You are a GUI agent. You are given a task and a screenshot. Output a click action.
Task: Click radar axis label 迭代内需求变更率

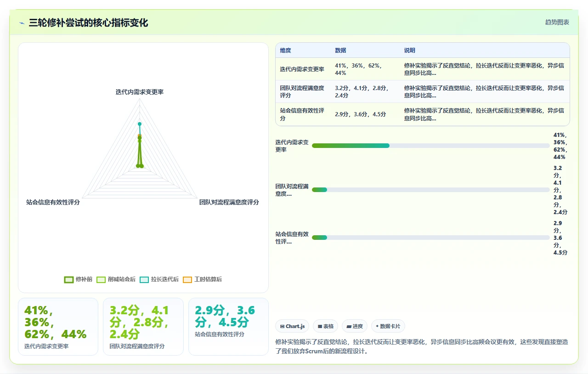[140, 92]
